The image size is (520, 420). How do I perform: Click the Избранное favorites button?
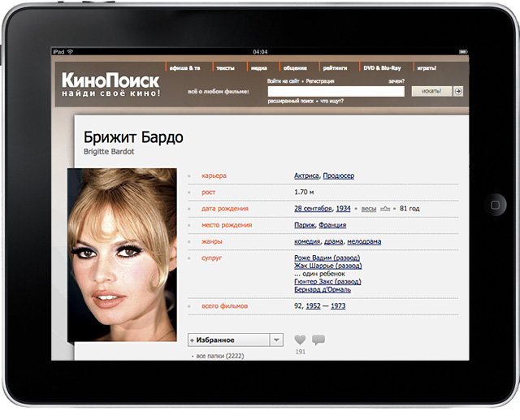228,340
